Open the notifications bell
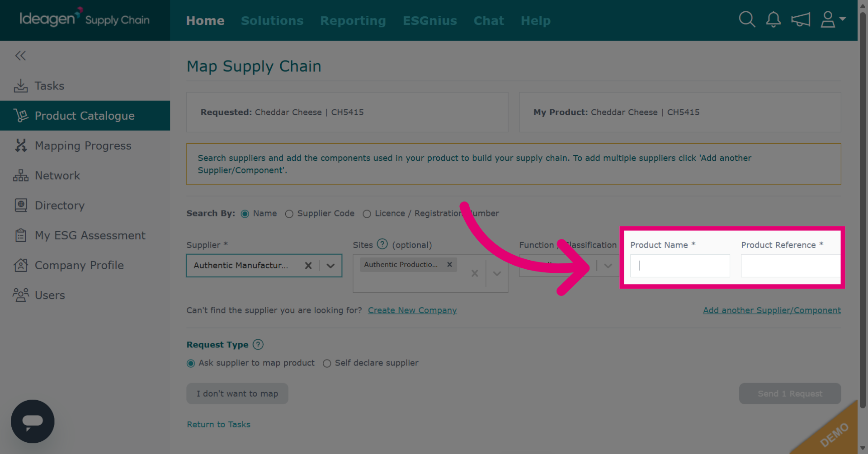This screenshot has width=868, height=454. point(773,19)
